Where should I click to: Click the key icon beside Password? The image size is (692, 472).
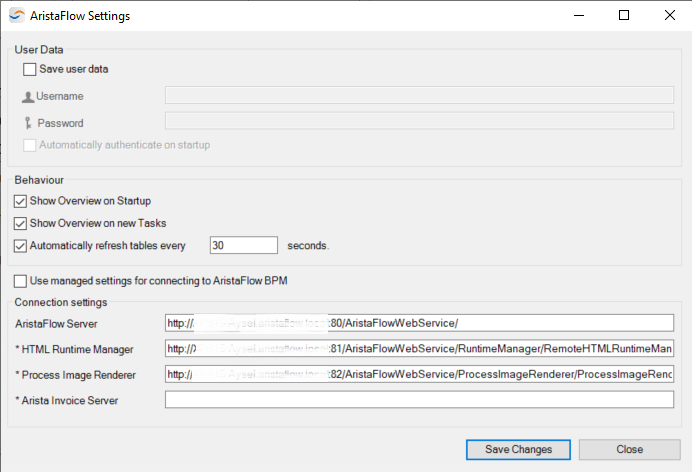pos(28,123)
